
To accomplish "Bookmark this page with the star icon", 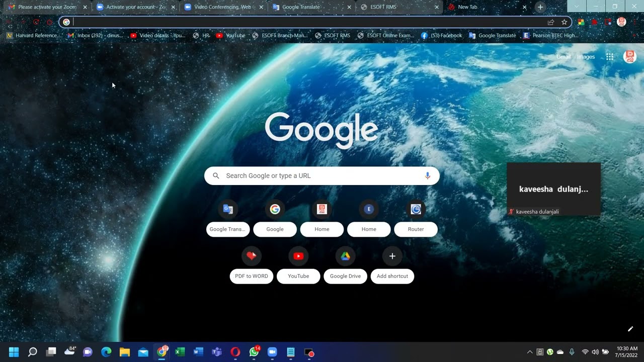I will [x=564, y=22].
